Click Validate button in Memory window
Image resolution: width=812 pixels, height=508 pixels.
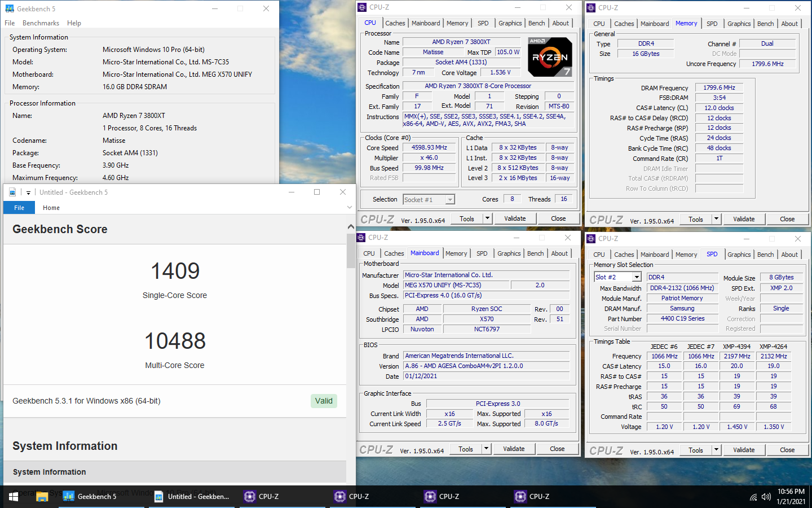744,219
